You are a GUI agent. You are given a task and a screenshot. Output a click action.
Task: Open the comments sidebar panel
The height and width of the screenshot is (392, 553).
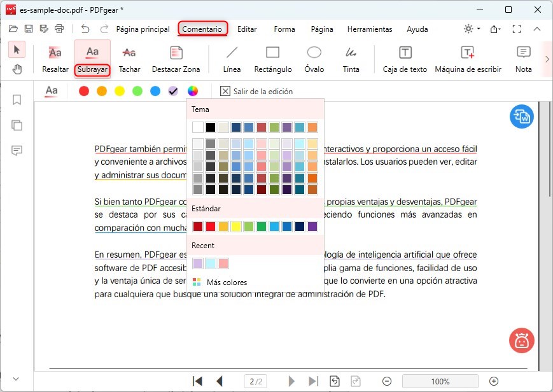[17, 151]
